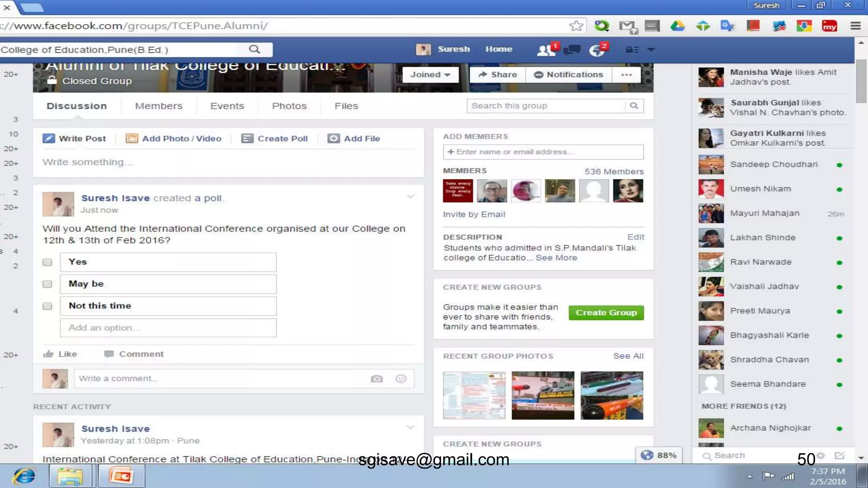Click the See More description link
The image size is (868, 488).
(556, 258)
